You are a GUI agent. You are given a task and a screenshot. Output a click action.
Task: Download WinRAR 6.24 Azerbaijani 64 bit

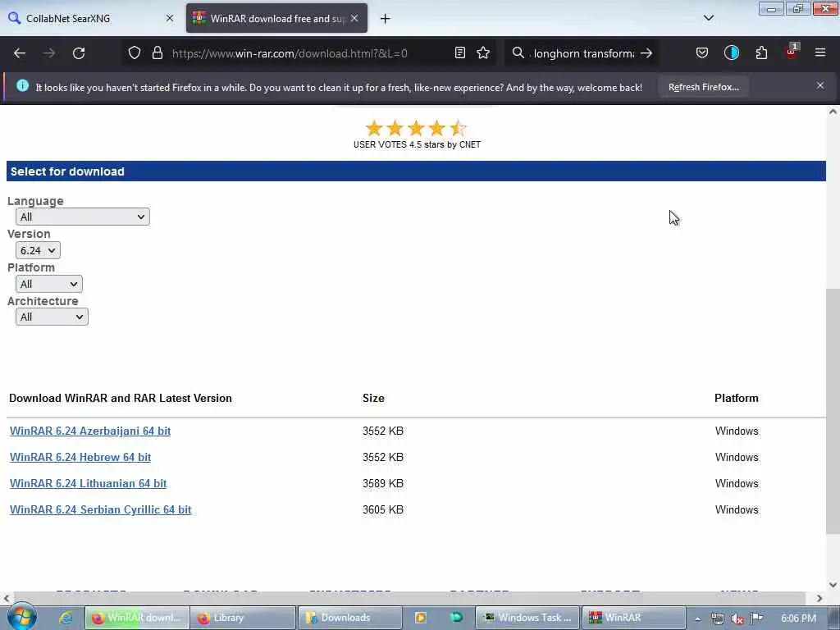click(x=90, y=431)
